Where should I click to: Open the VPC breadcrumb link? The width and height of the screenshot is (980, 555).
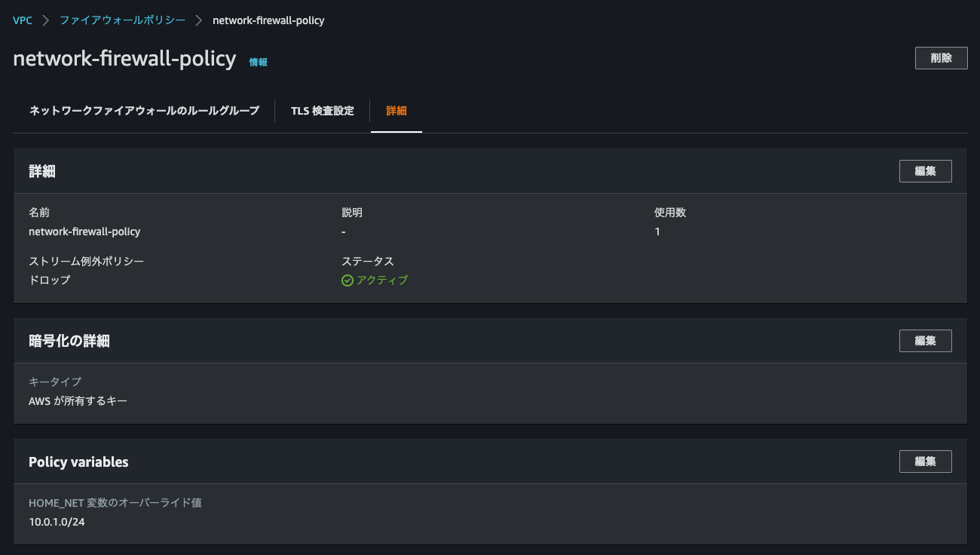tap(23, 20)
